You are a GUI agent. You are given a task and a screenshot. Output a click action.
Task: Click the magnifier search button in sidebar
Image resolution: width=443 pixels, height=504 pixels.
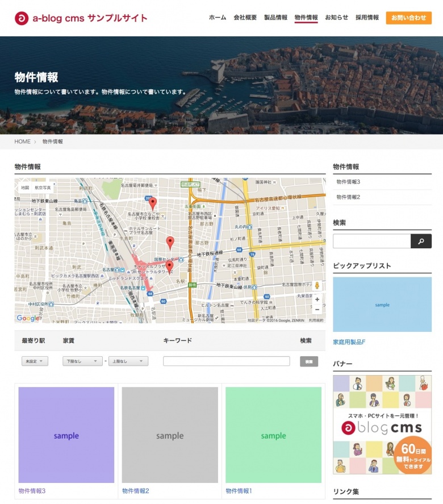pos(421,241)
